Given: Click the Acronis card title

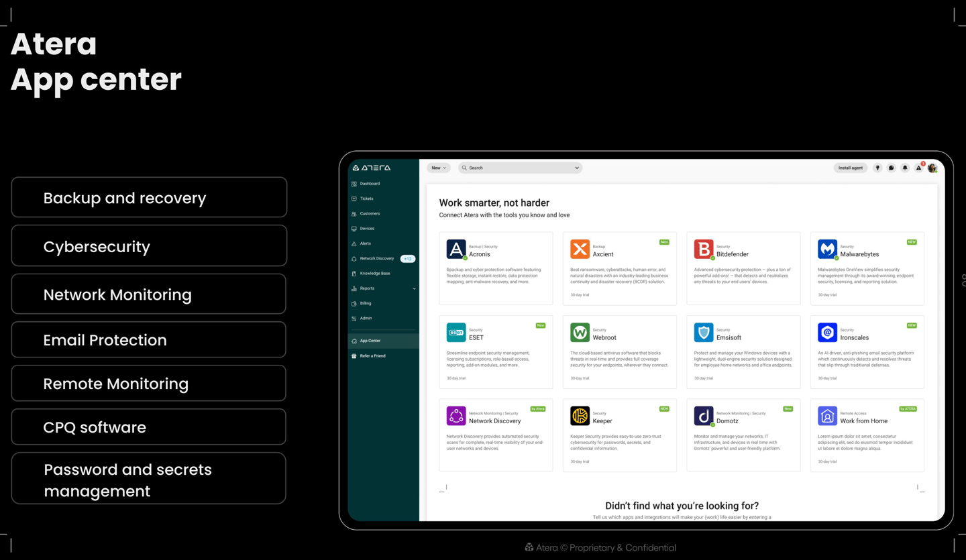Looking at the screenshot, I should (480, 254).
